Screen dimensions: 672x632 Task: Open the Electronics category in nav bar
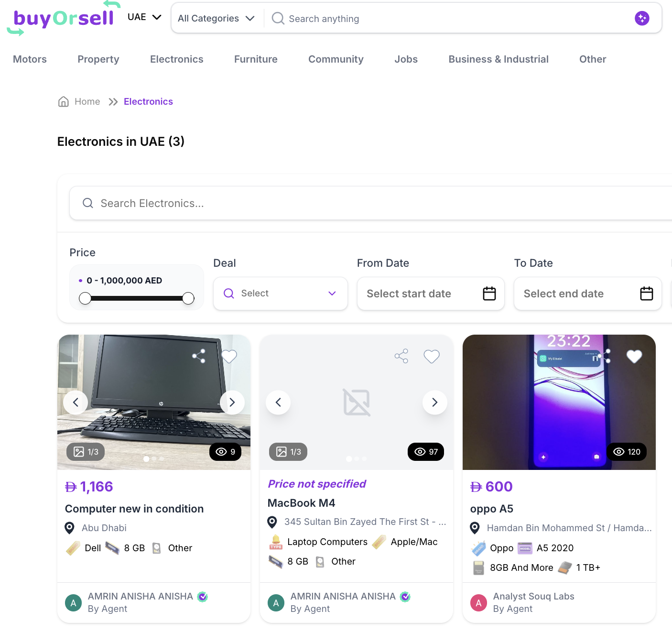pos(177,59)
